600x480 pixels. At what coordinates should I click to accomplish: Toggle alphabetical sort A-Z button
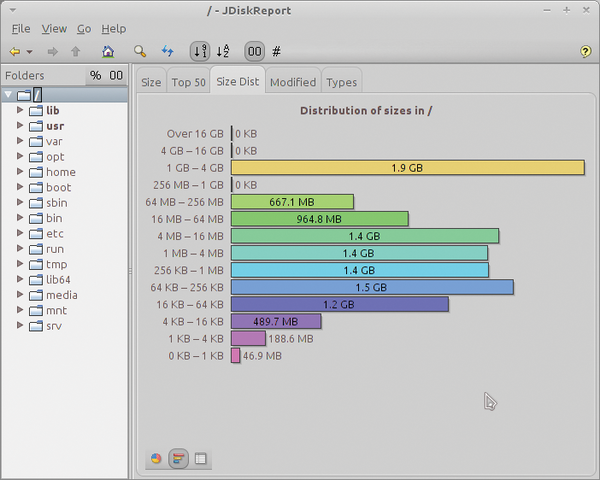pyautogui.click(x=223, y=51)
